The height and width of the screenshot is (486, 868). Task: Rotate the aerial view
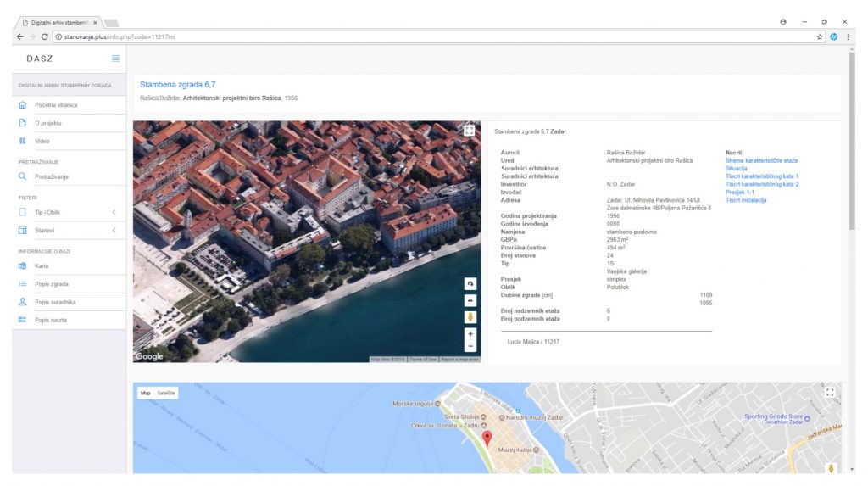click(470, 284)
